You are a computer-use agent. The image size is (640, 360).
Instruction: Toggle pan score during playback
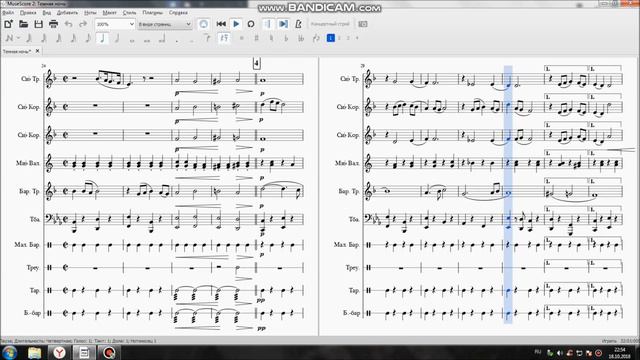tap(283, 24)
